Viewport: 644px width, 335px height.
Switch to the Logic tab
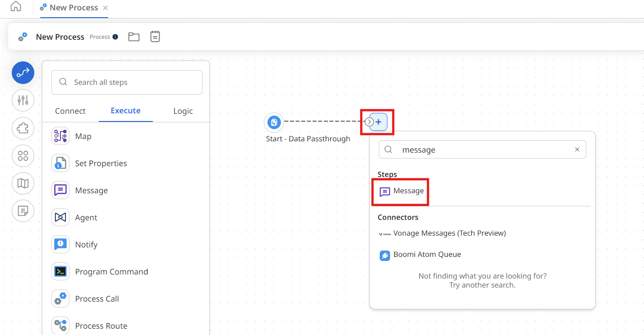pos(183,111)
